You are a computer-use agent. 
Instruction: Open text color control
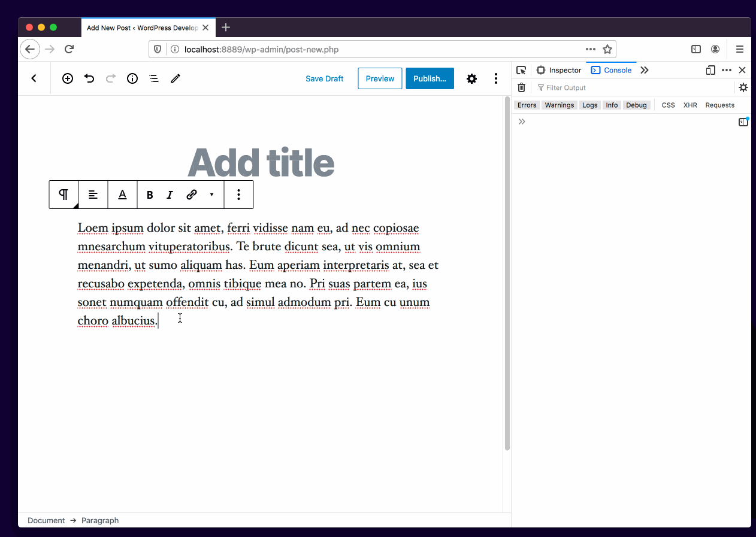[122, 195]
